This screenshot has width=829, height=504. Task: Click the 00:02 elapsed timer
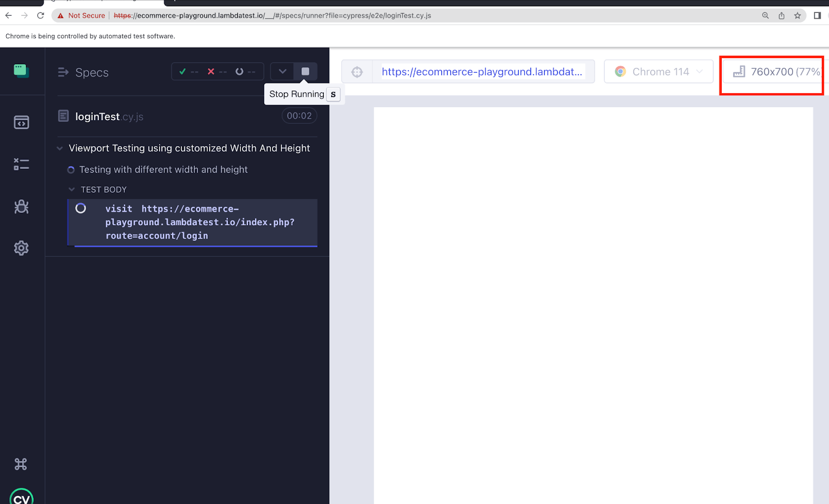299,116
